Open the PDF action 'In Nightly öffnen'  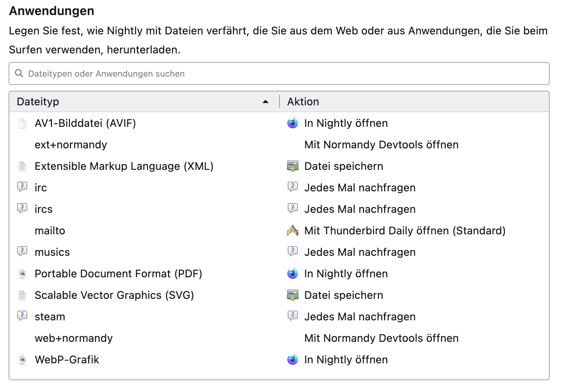point(346,274)
